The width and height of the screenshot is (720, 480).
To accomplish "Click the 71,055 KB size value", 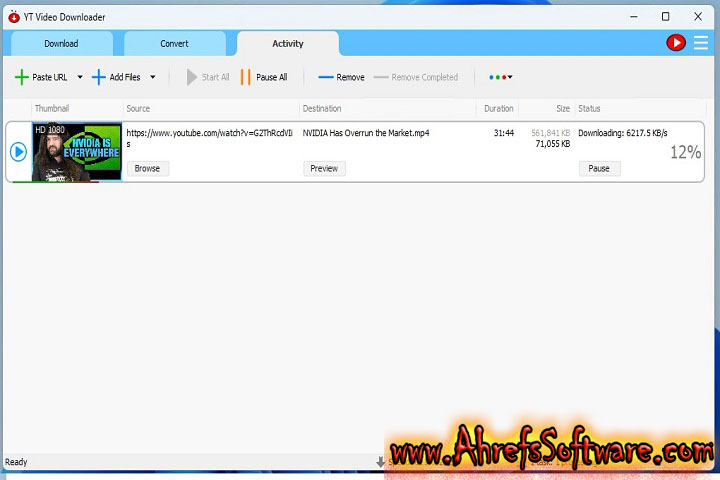I will 553,144.
